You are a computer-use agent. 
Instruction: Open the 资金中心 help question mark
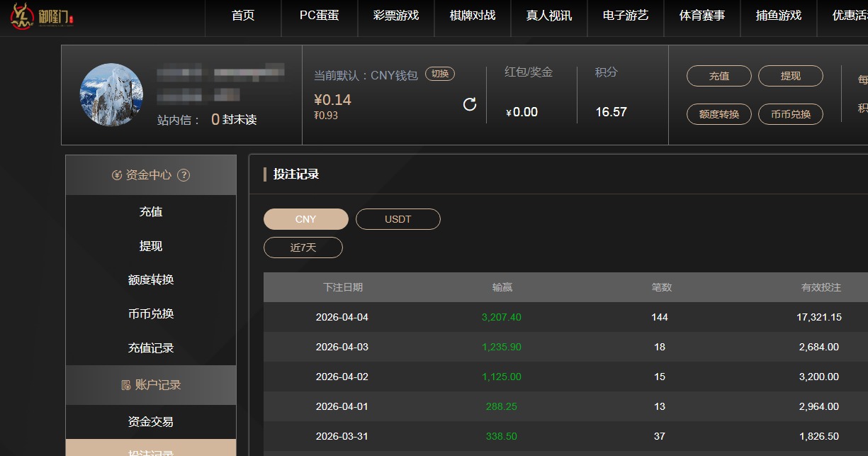(184, 174)
